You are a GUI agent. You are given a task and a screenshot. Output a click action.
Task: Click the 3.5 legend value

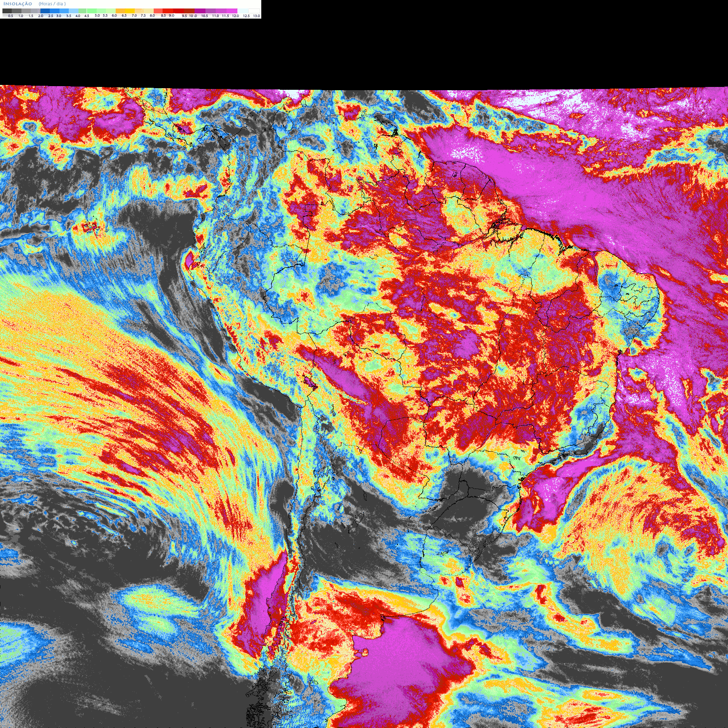tap(69, 16)
